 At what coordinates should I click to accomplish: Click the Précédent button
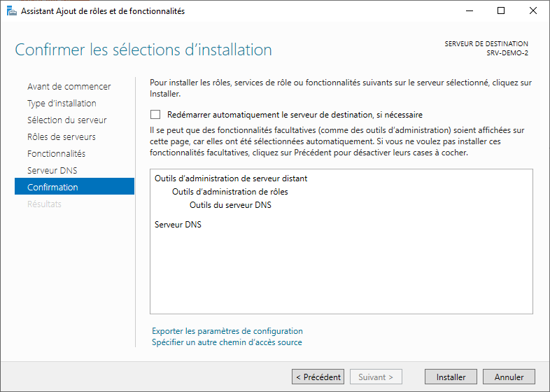coord(318,377)
